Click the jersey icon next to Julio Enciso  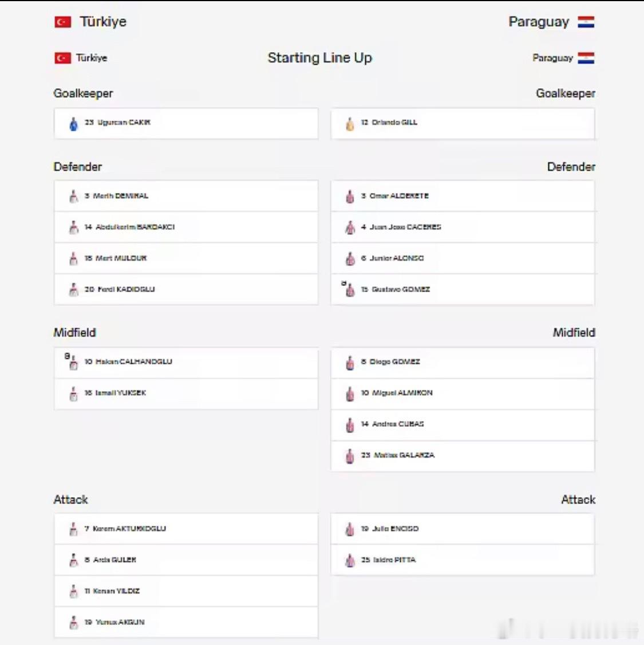coord(350,529)
